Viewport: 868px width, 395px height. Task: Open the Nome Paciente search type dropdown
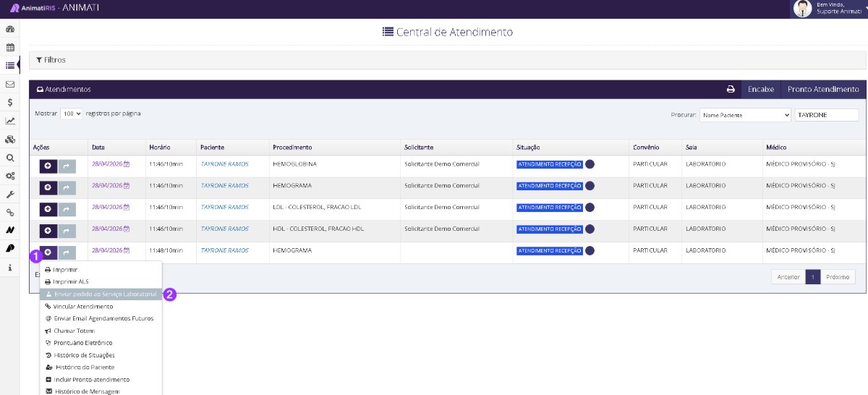pos(745,115)
